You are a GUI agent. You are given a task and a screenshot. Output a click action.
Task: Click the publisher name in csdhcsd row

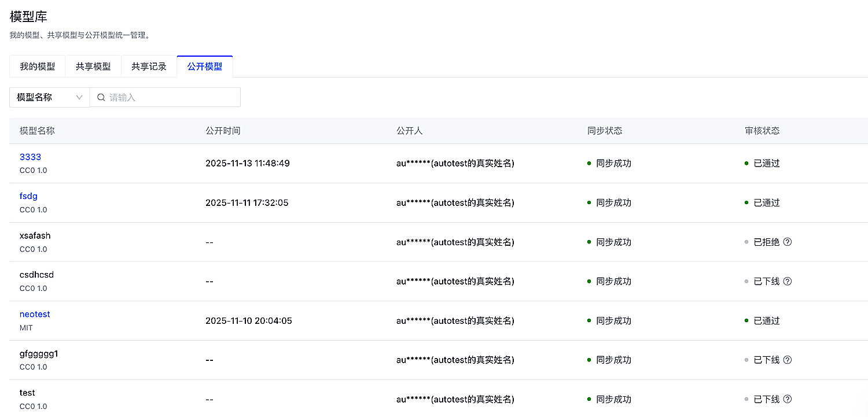455,282
